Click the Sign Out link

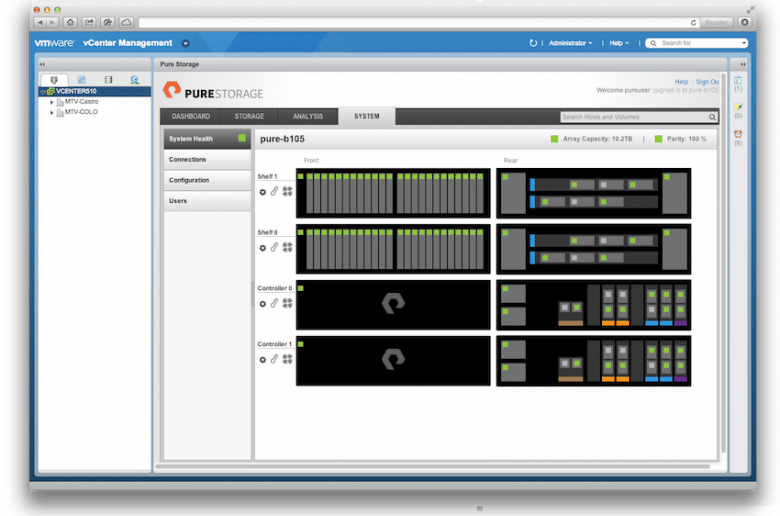pyautogui.click(x=707, y=82)
